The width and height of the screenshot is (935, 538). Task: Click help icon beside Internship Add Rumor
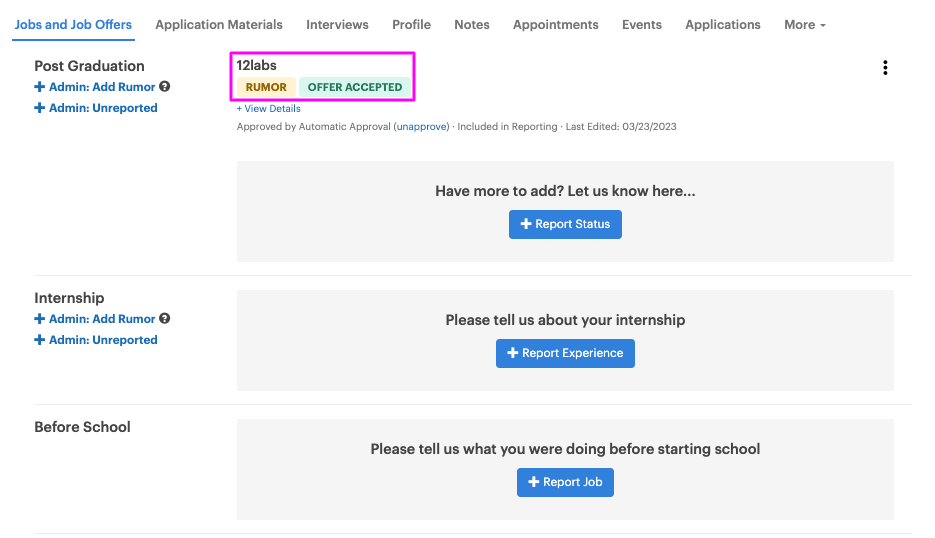point(165,319)
